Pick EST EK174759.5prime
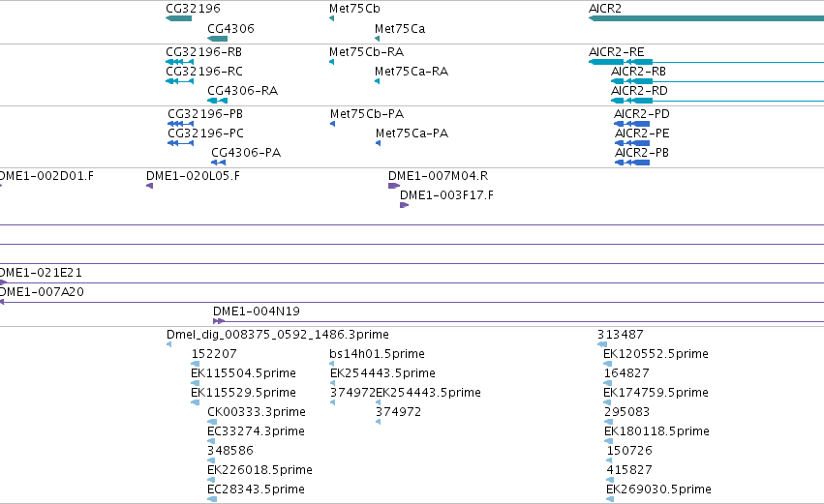 point(608,402)
